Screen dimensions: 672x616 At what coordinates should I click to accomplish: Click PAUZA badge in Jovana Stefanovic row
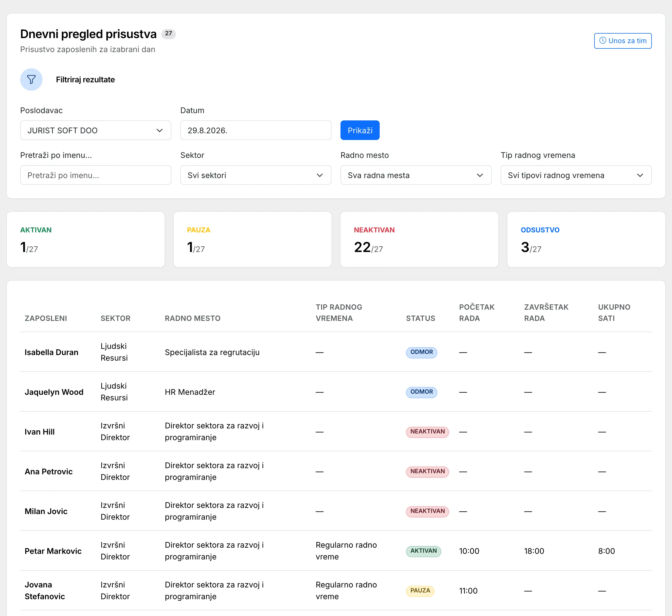pos(420,591)
